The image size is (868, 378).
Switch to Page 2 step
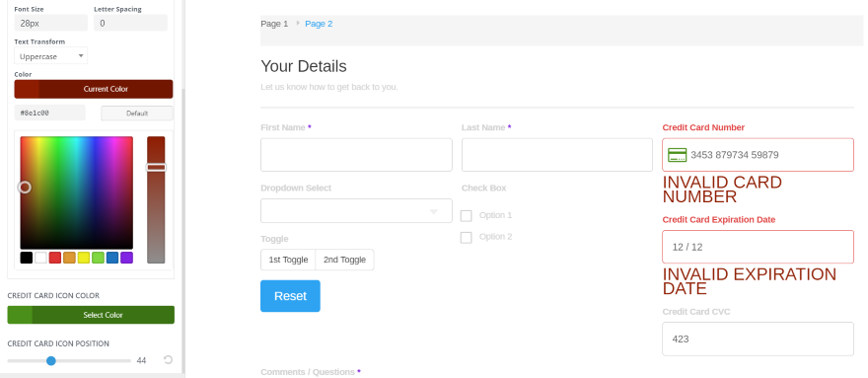319,24
